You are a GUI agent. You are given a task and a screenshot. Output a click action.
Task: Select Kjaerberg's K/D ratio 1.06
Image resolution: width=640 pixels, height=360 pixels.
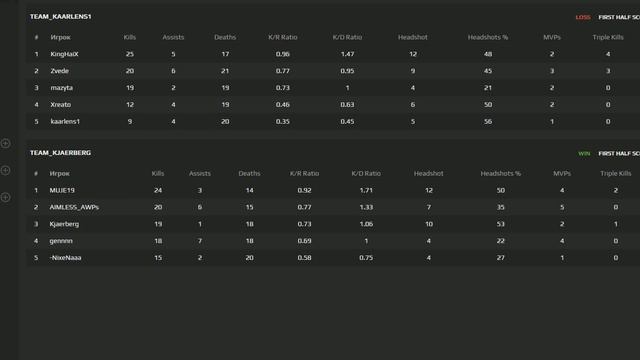pyautogui.click(x=366, y=224)
